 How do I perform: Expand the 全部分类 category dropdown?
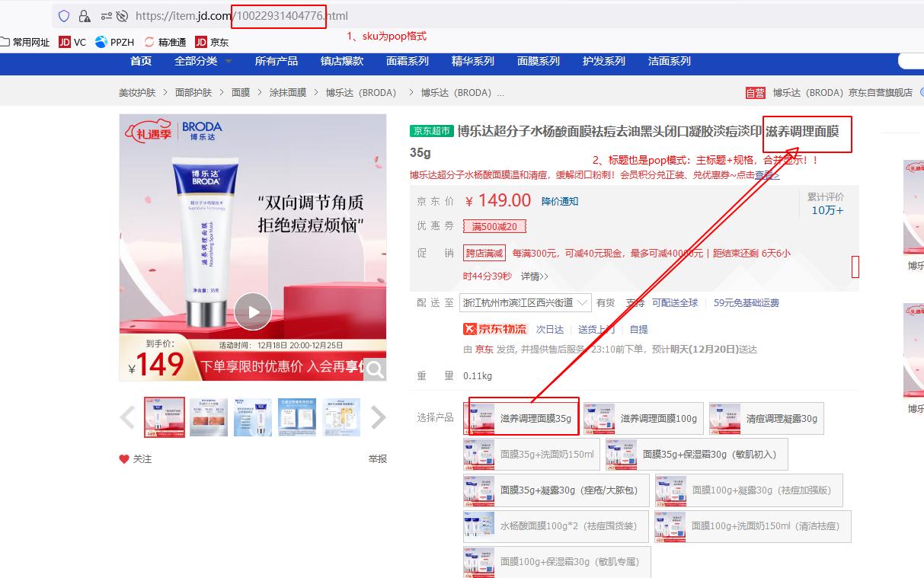pos(203,61)
